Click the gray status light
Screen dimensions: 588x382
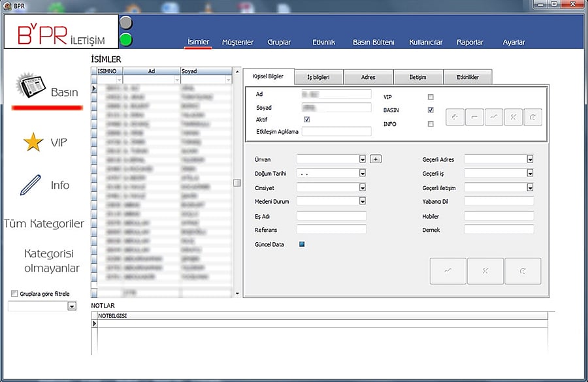pos(126,23)
